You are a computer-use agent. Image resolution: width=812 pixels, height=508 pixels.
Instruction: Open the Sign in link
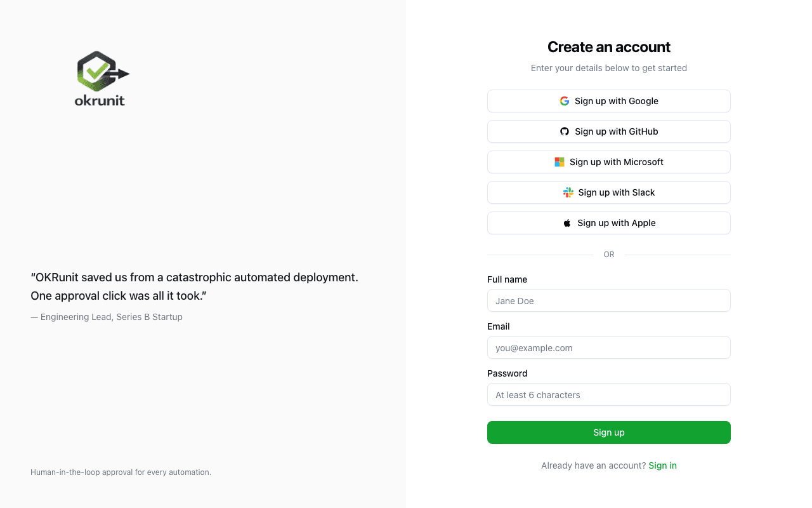662,465
